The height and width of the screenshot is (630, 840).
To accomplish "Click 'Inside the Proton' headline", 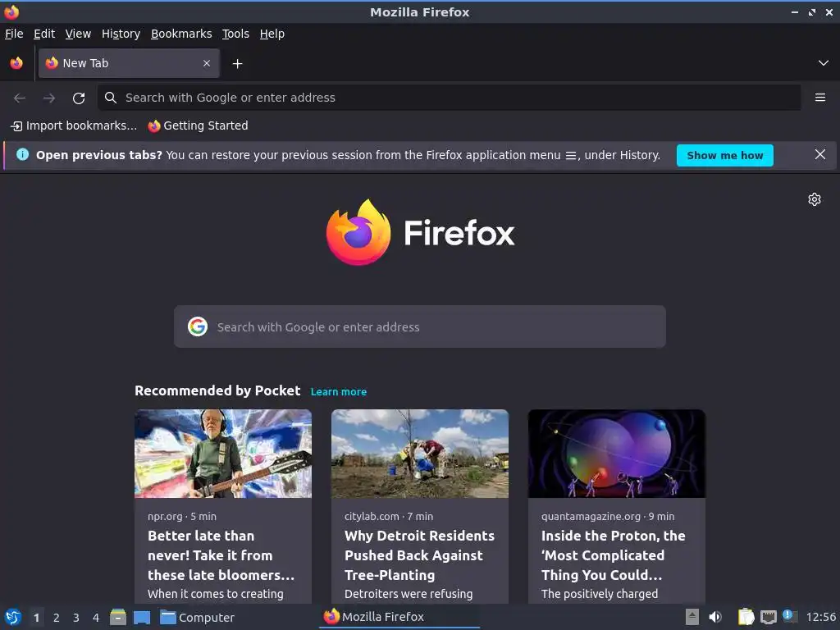I will (614, 555).
